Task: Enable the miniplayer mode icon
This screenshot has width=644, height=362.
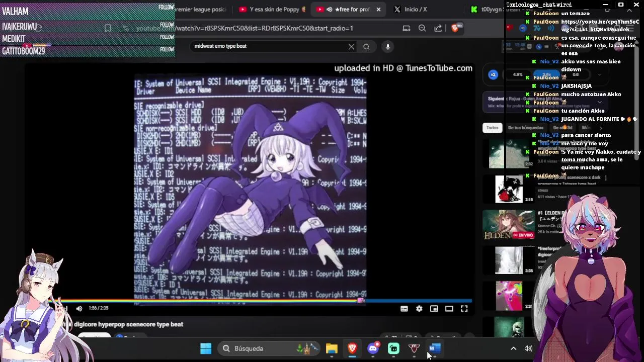Action: point(434,309)
